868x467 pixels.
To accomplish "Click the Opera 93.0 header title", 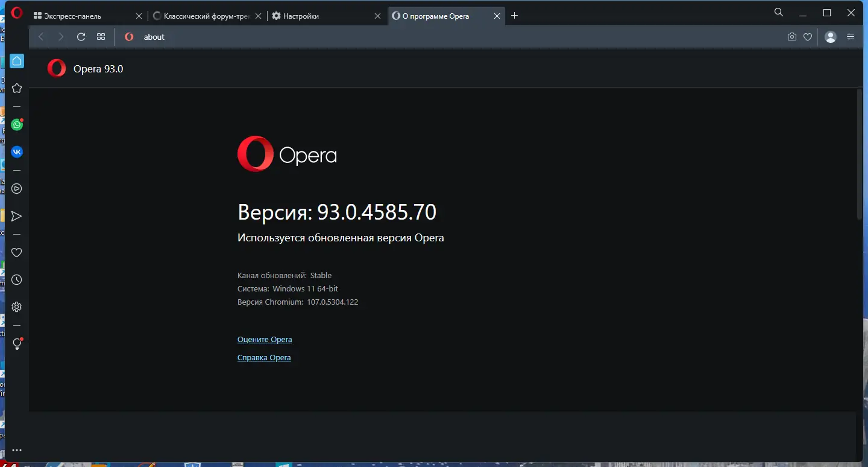I will [98, 69].
